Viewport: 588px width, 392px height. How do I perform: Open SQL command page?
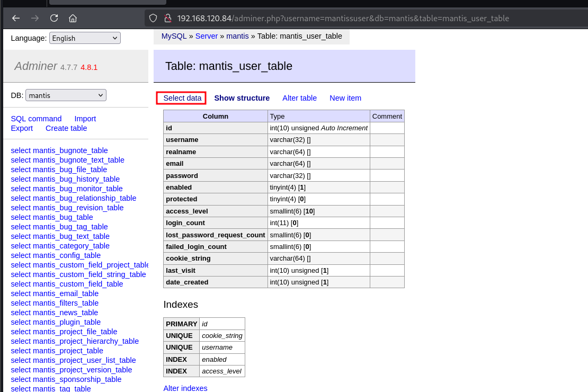point(36,119)
